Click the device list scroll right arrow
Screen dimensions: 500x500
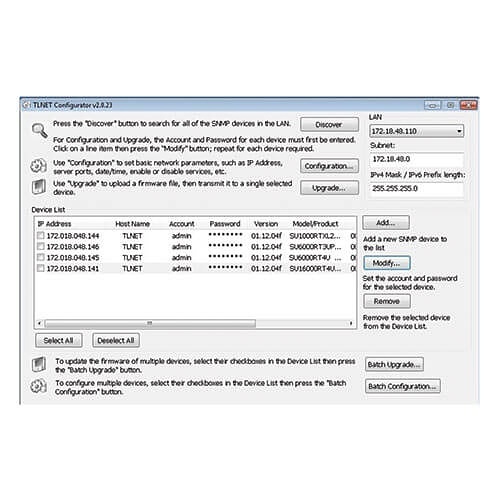[351, 323]
